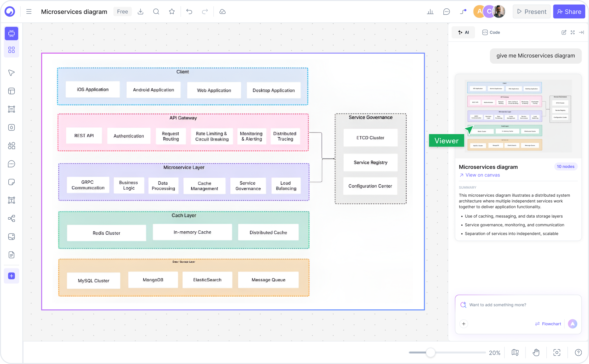
Task: Click the new chat edit icon
Action: pyautogui.click(x=564, y=32)
